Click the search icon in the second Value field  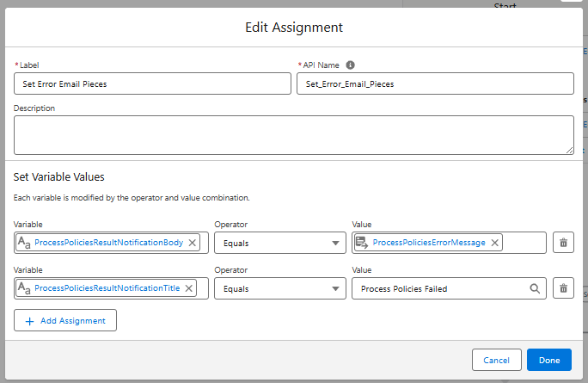pos(535,288)
